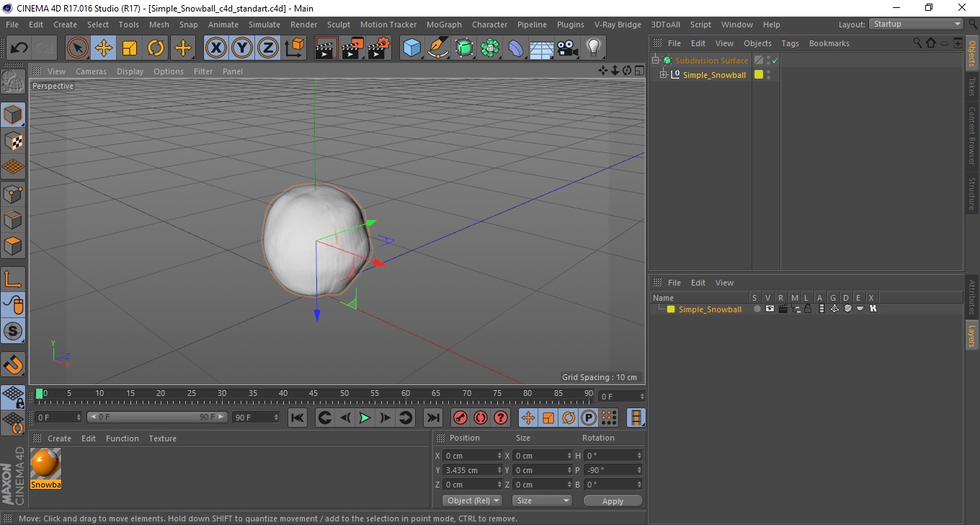Switch to Polygons mode icon
This screenshot has width=980, height=525.
pos(13,245)
